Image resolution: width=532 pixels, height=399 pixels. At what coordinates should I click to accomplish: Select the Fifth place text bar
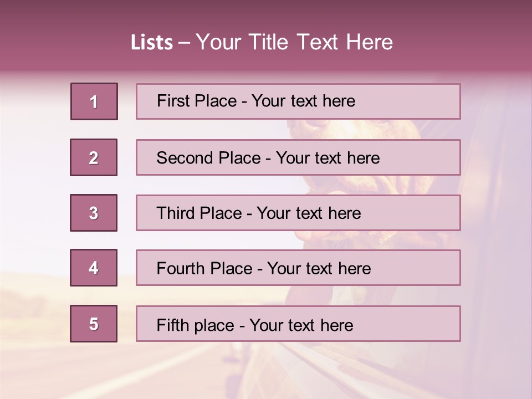click(x=298, y=324)
